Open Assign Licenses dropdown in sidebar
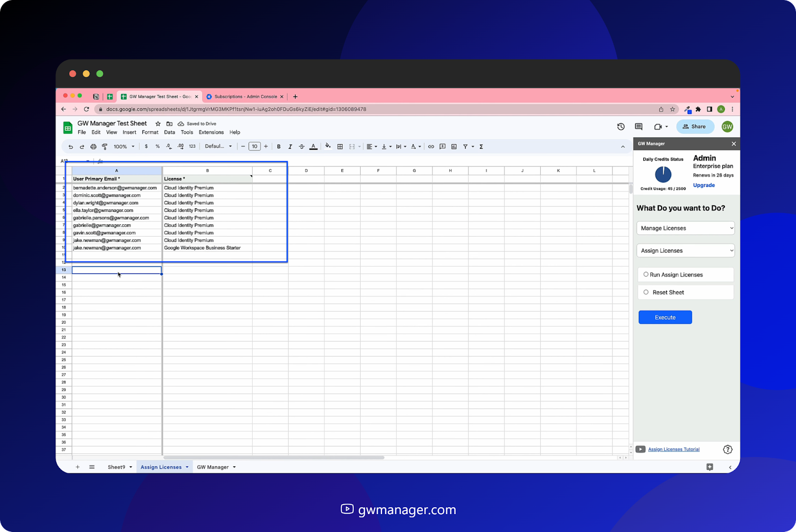796x532 pixels. (686, 251)
